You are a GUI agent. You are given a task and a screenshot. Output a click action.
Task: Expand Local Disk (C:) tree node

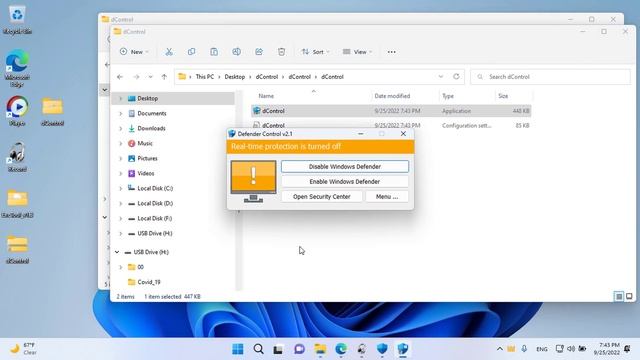(x=120, y=189)
